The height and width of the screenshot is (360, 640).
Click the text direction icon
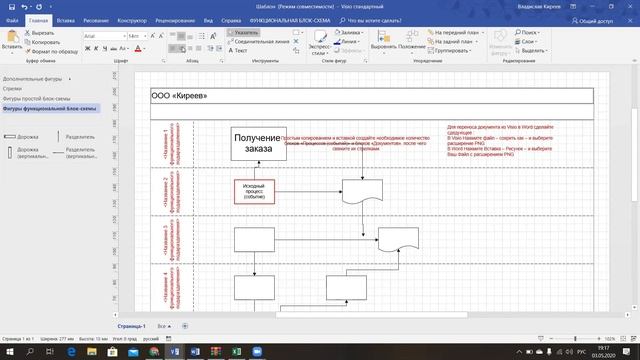pyautogui.click(x=213, y=36)
